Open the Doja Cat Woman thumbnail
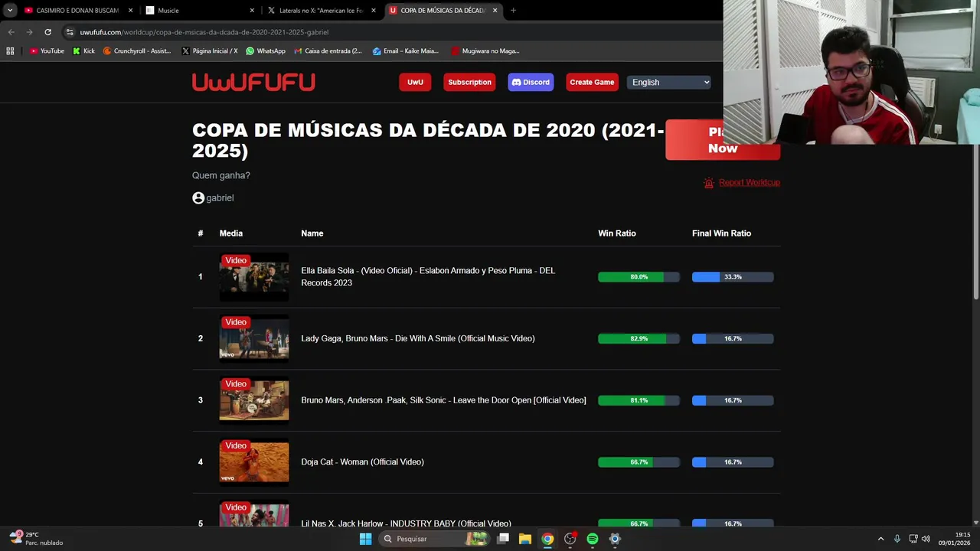Screen dimensions: 980x551 click(254, 462)
